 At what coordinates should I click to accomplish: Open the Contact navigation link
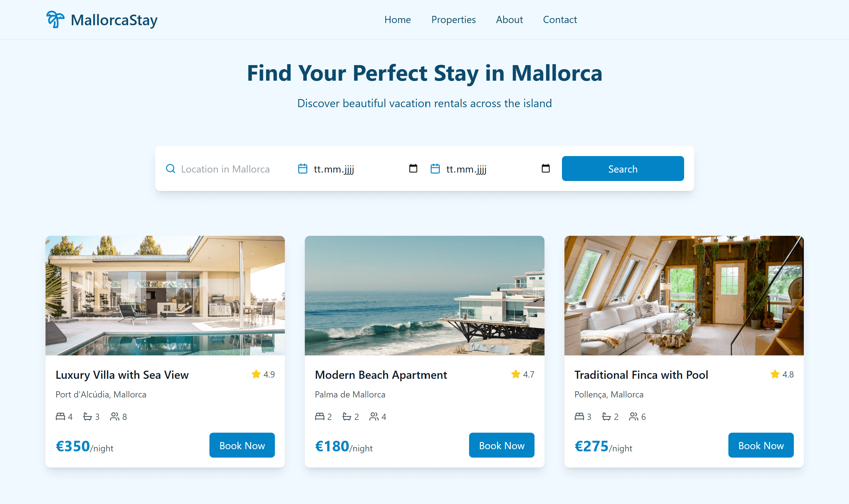pos(560,20)
